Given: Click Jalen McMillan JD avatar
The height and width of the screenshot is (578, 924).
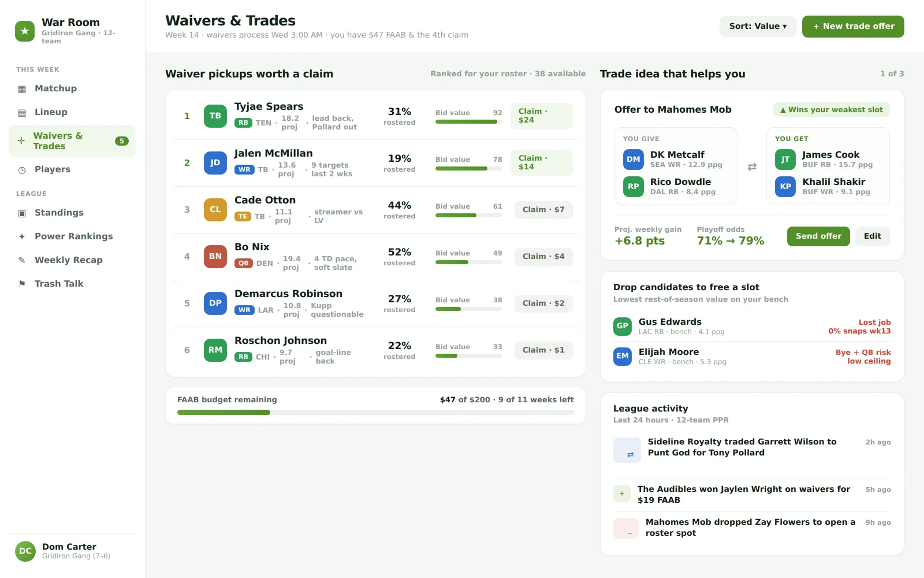Looking at the screenshot, I should 215,162.
